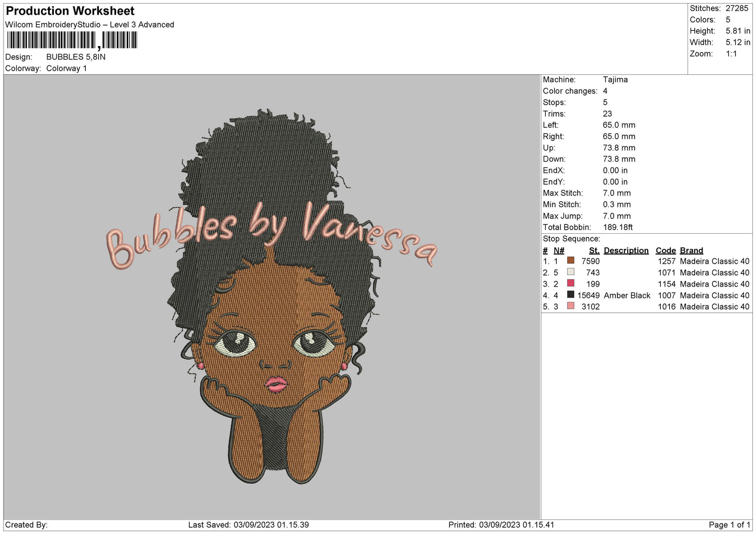Click the Trims value 23
The image size is (756, 534).
coord(607,113)
